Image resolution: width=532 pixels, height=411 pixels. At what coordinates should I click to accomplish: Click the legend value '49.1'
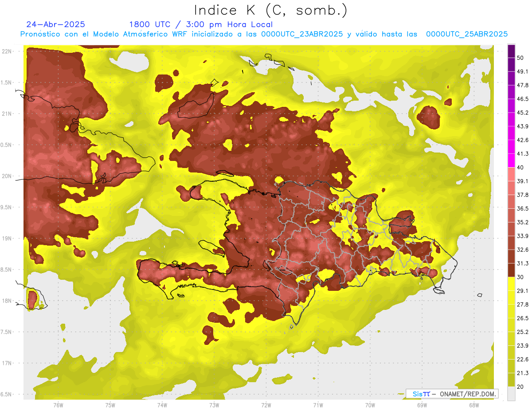pyautogui.click(x=522, y=71)
